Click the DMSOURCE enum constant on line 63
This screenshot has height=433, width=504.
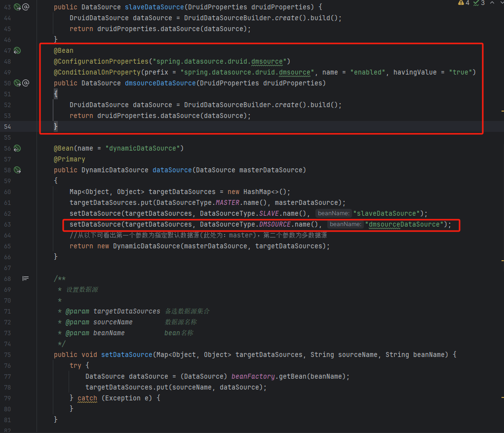(274, 224)
